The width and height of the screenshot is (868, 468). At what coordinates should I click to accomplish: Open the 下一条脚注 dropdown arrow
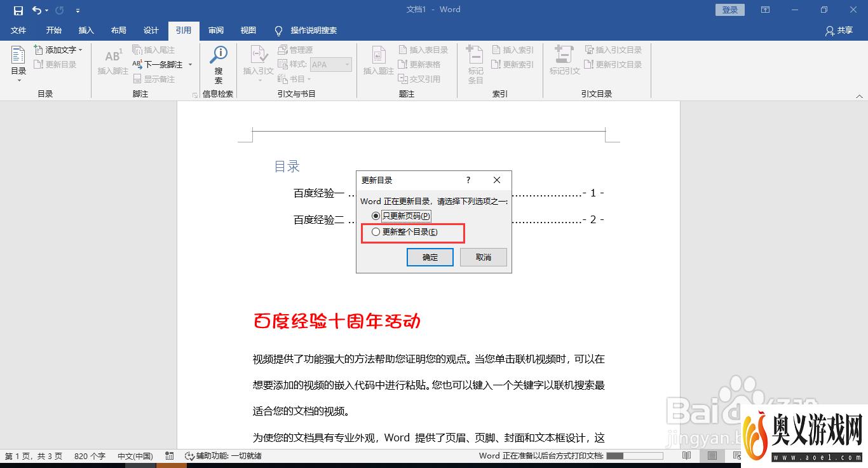pyautogui.click(x=190, y=64)
